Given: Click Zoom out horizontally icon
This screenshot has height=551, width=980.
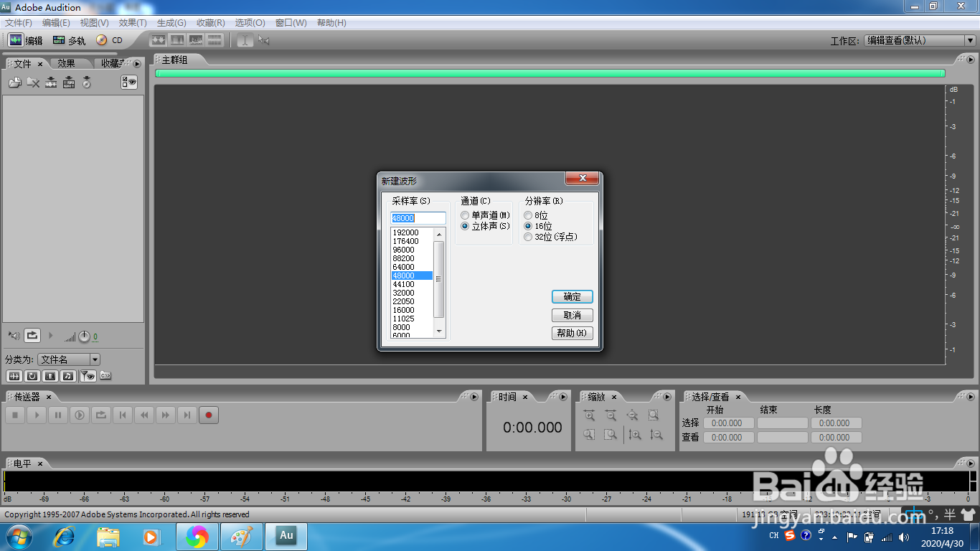Looking at the screenshot, I should click(611, 415).
